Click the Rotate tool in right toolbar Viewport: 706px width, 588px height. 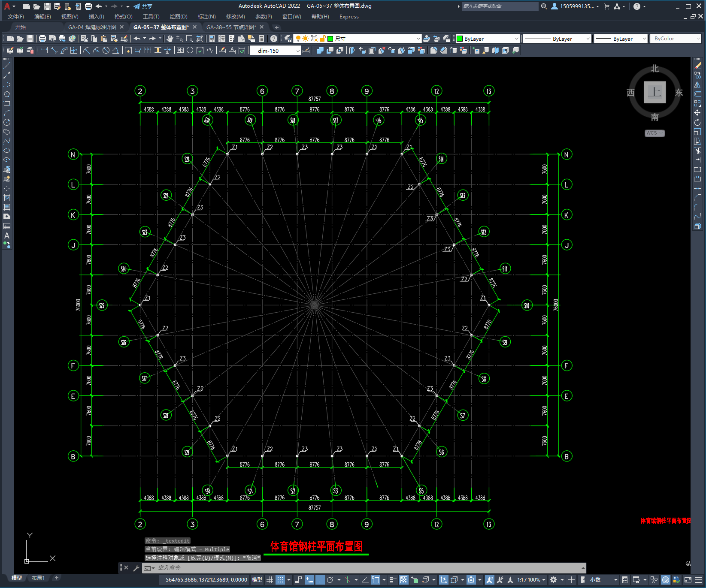coord(697,122)
